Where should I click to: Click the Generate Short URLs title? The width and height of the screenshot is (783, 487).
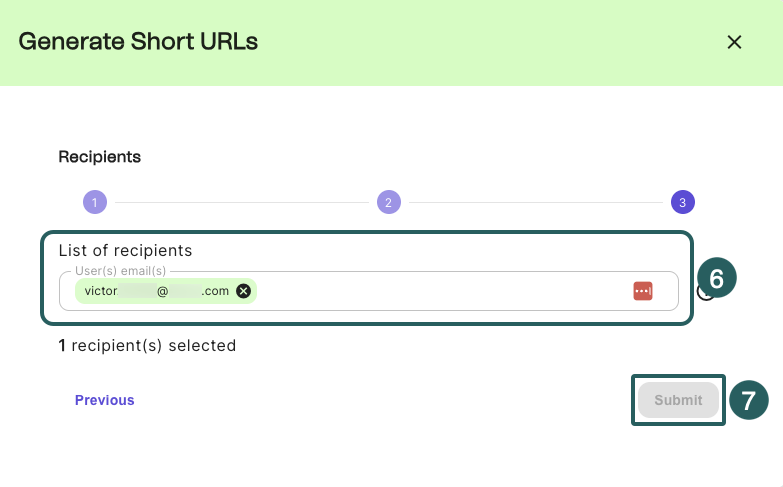pyautogui.click(x=138, y=42)
